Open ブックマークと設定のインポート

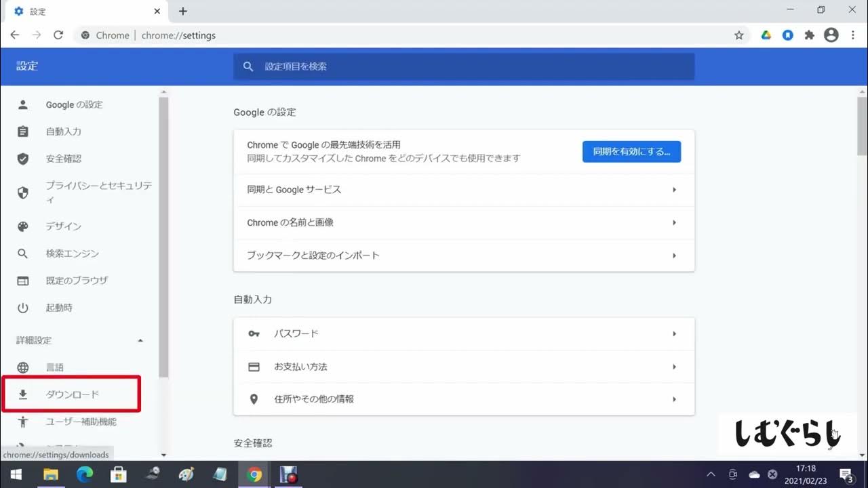point(464,256)
